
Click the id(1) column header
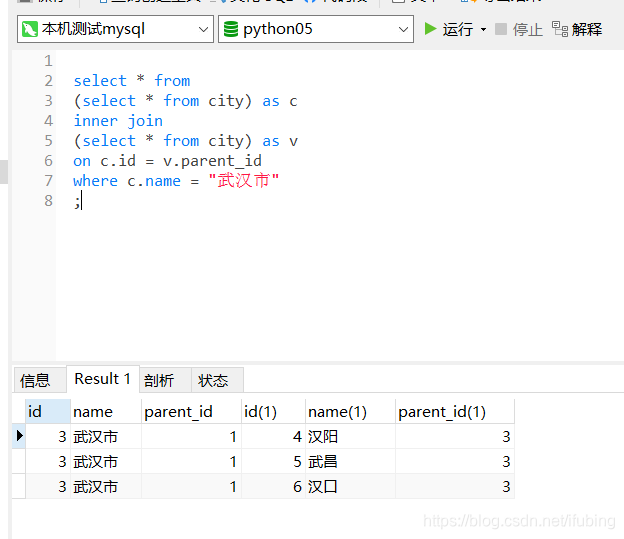[x=273, y=412]
